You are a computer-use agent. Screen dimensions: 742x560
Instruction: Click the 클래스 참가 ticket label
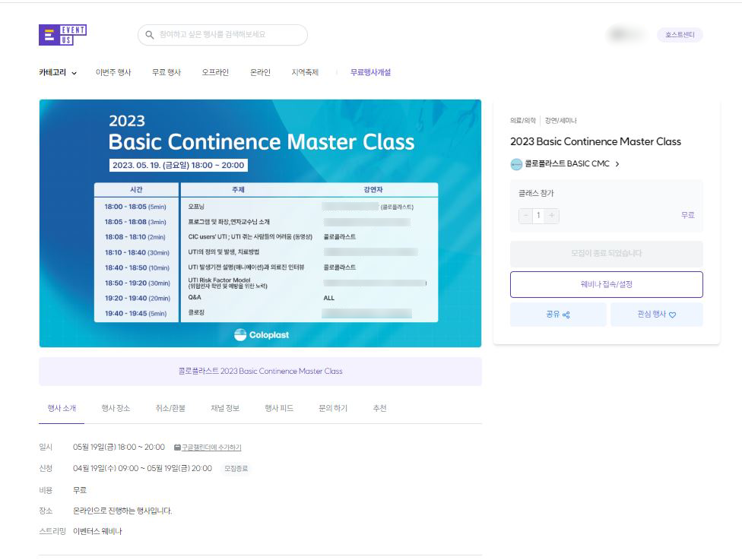536,193
